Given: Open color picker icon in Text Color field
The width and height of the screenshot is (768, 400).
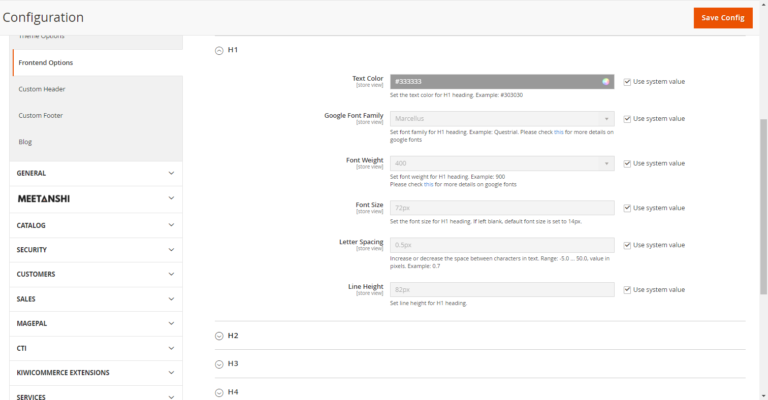Looking at the screenshot, I should pos(606,82).
